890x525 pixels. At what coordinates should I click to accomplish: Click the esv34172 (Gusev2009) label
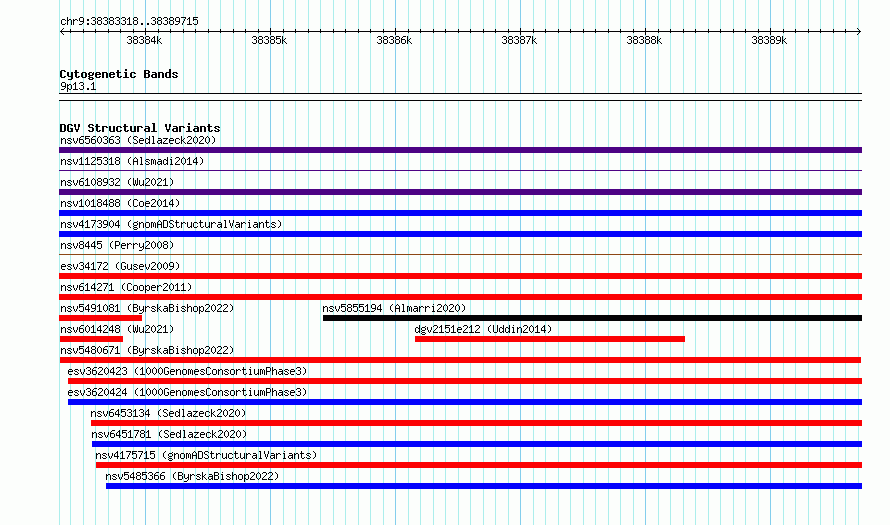120,266
